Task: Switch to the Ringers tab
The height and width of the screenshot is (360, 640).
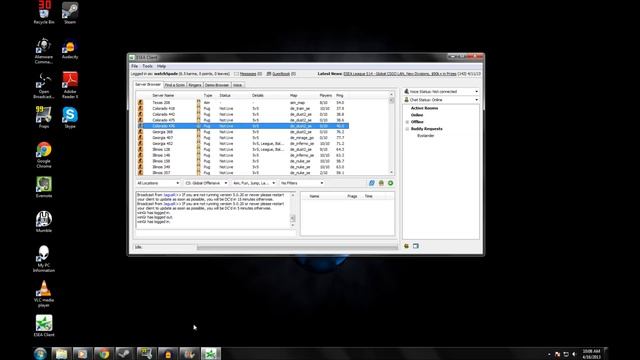Action: (x=195, y=85)
